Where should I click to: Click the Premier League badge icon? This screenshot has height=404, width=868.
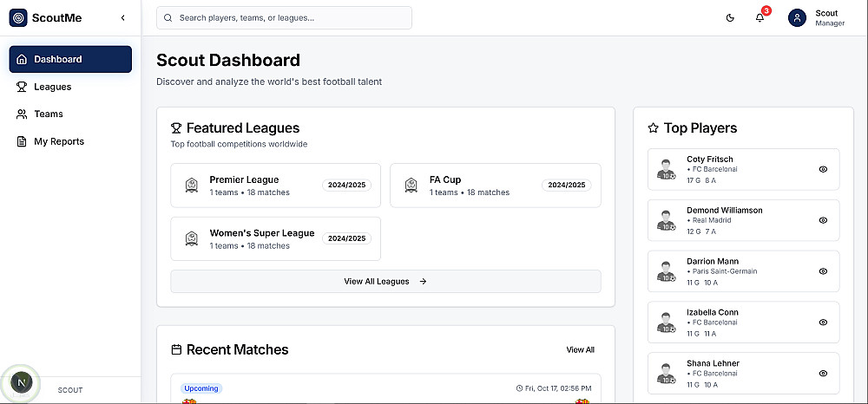click(x=192, y=186)
